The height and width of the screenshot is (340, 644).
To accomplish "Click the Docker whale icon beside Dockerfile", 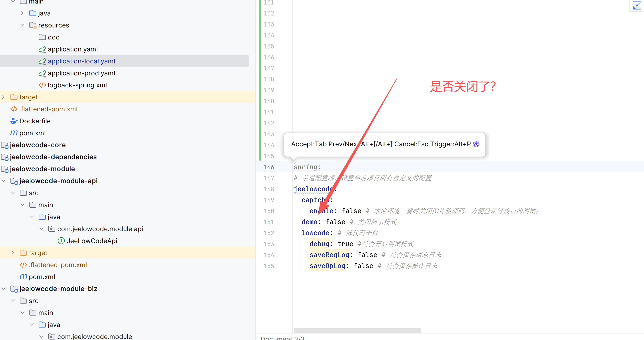I will 14,121.
